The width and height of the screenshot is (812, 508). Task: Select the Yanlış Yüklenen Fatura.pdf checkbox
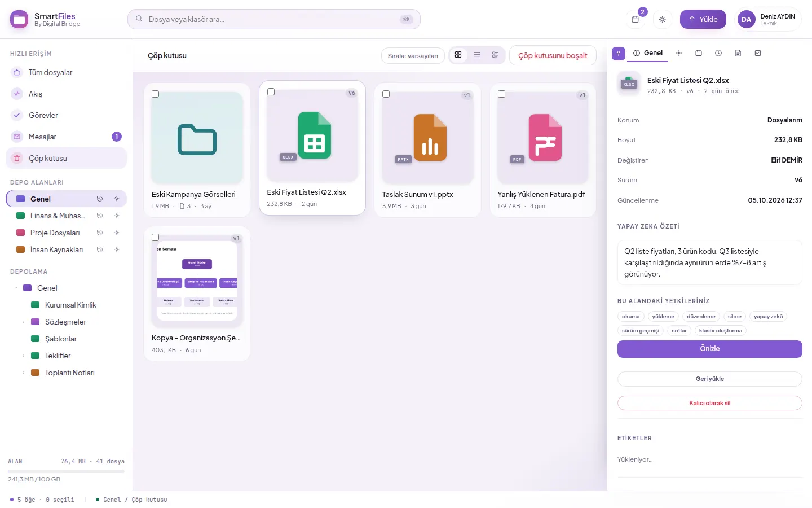(x=502, y=94)
